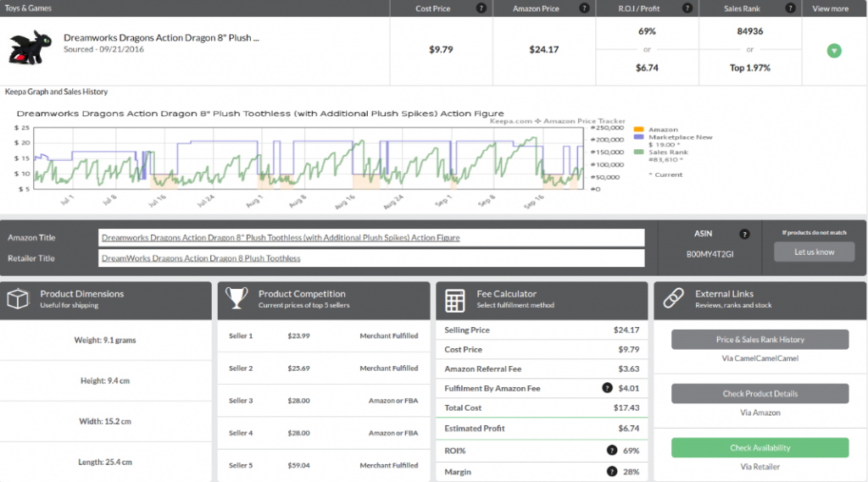Screen dimensions: 868x482
Task: Click the Cost Price help icon in header
Action: coord(481,8)
